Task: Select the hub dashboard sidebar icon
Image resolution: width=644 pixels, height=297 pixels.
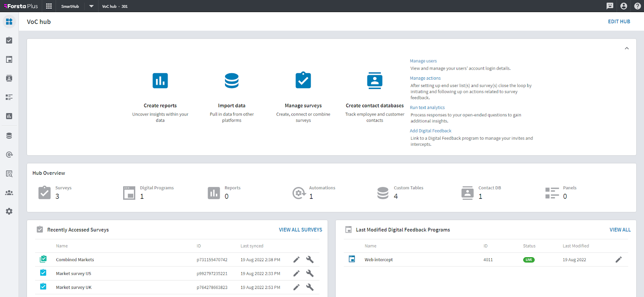Action: [9, 21]
